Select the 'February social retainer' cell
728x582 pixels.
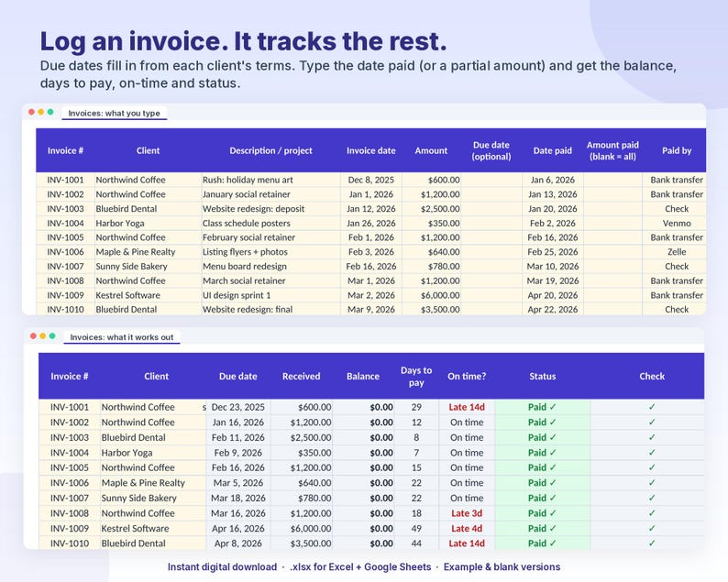click(x=270, y=237)
